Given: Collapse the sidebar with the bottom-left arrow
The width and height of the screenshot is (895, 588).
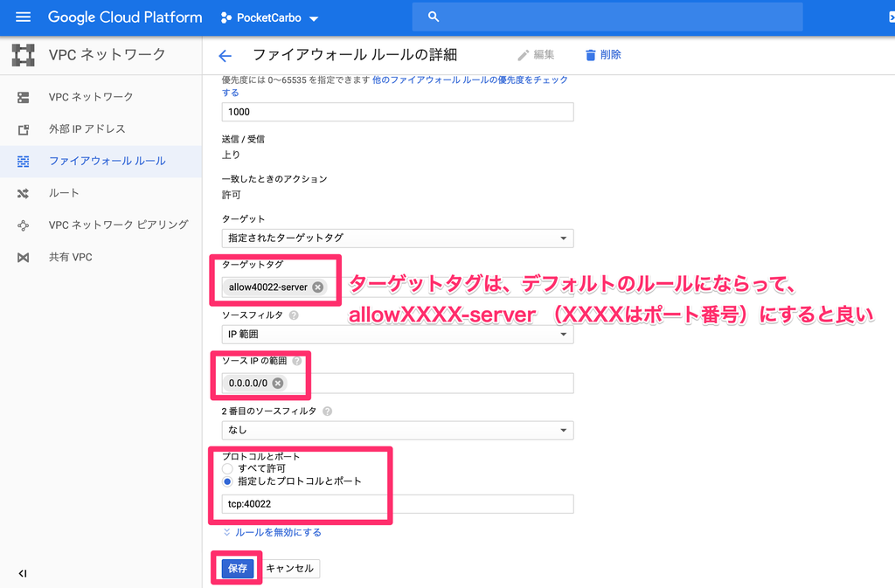Looking at the screenshot, I should click(22, 573).
